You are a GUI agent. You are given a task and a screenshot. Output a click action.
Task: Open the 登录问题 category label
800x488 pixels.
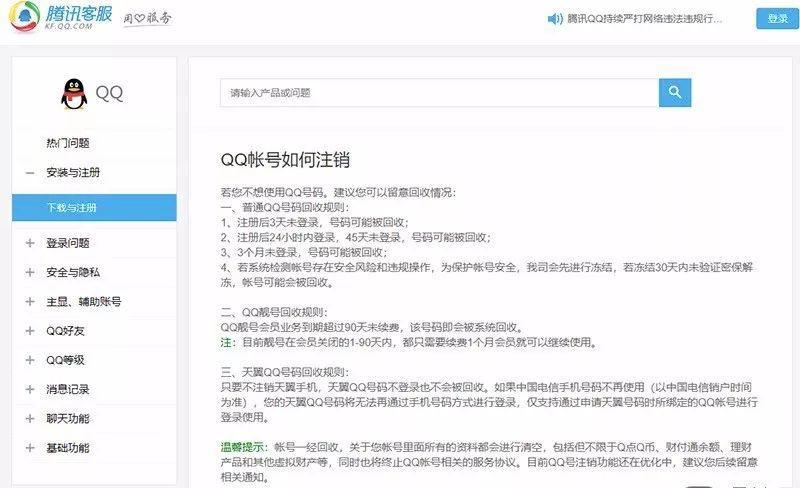coord(68,243)
